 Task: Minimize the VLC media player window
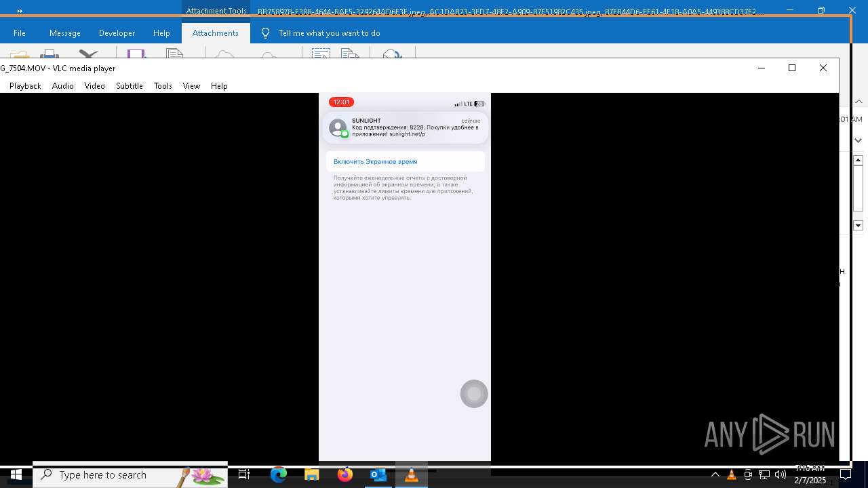(x=762, y=68)
